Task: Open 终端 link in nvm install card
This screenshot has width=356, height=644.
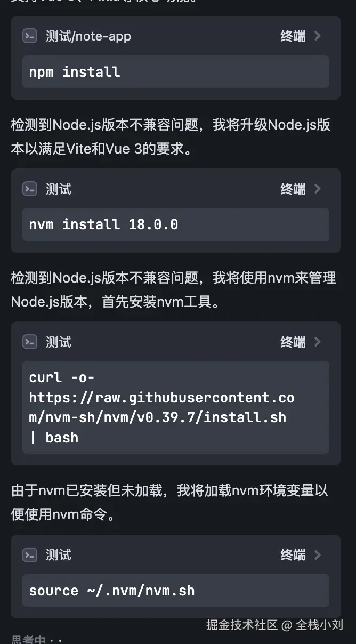Action: [x=293, y=189]
